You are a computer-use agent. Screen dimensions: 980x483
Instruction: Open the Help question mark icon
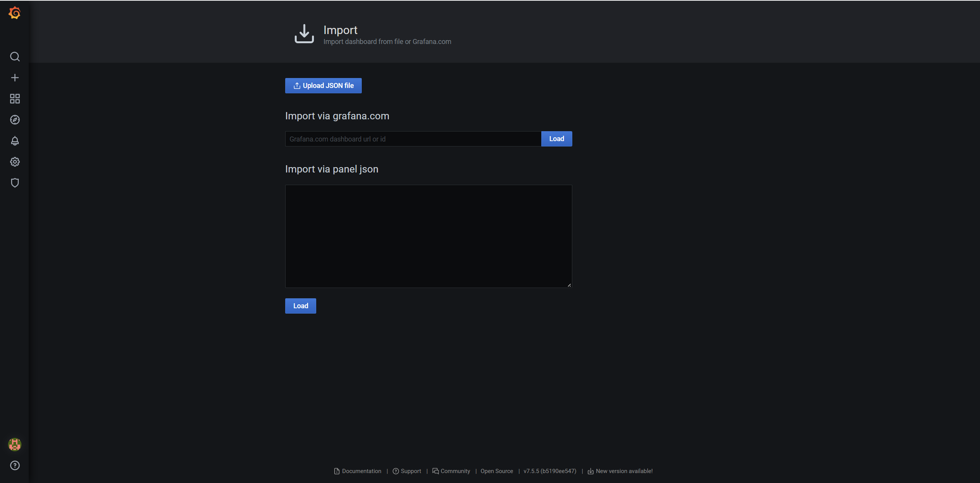click(x=15, y=465)
